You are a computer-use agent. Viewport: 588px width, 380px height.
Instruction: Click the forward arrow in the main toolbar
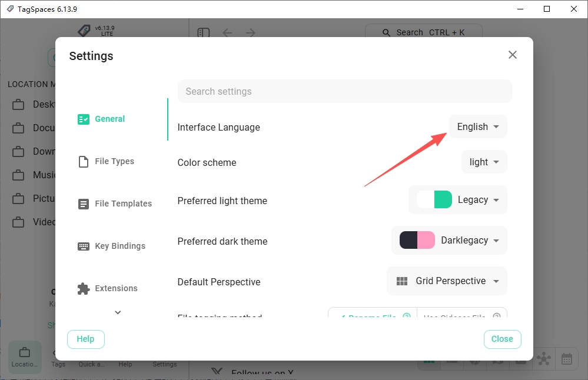pos(251,32)
